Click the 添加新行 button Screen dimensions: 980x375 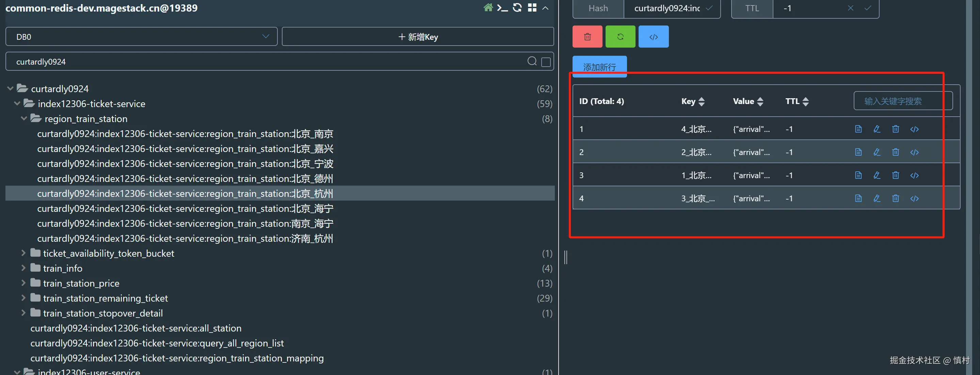tap(599, 67)
